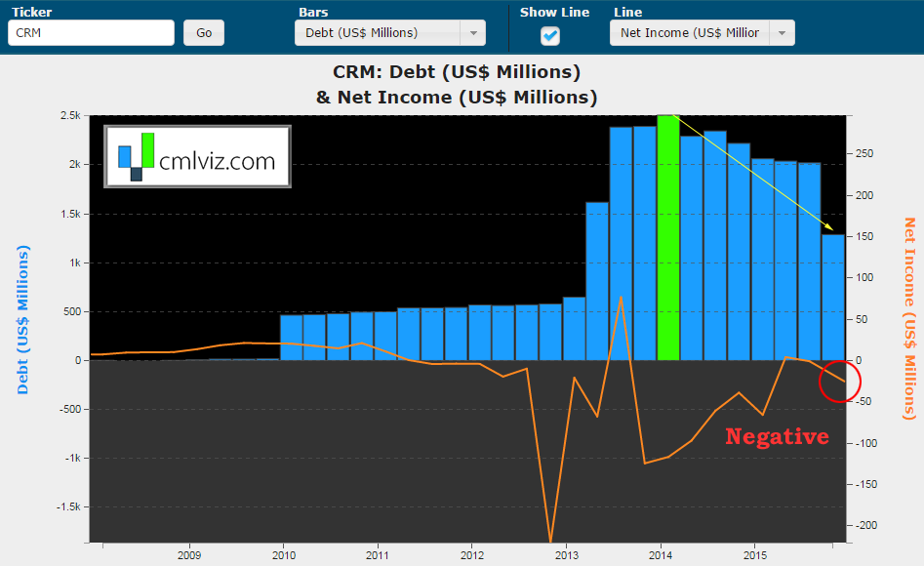Click the positive "500" debt axis tick
Image resolution: width=924 pixels, height=566 pixels.
click(x=72, y=312)
